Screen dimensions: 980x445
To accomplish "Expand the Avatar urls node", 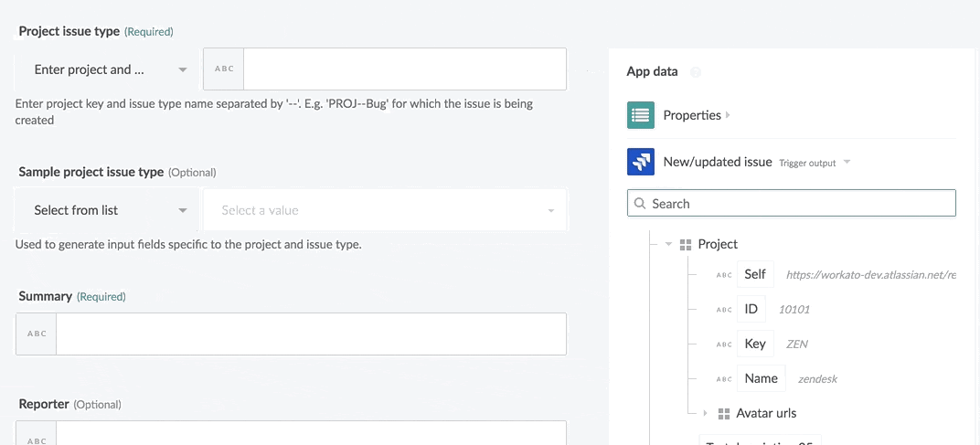I will 705,414.
